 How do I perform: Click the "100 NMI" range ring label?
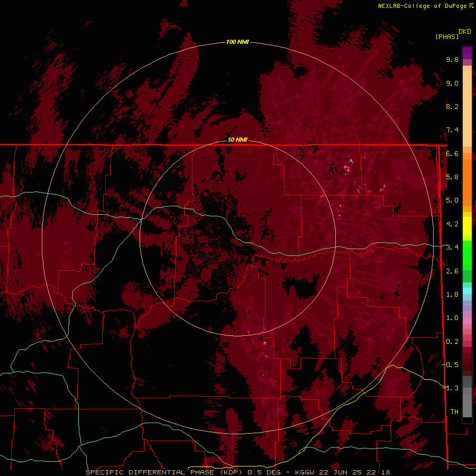(237, 42)
